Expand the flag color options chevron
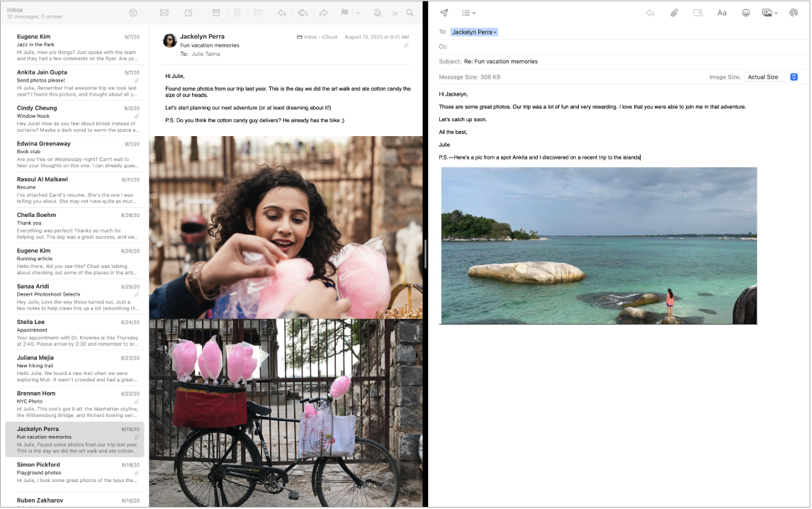The height and width of the screenshot is (509, 812). (359, 12)
